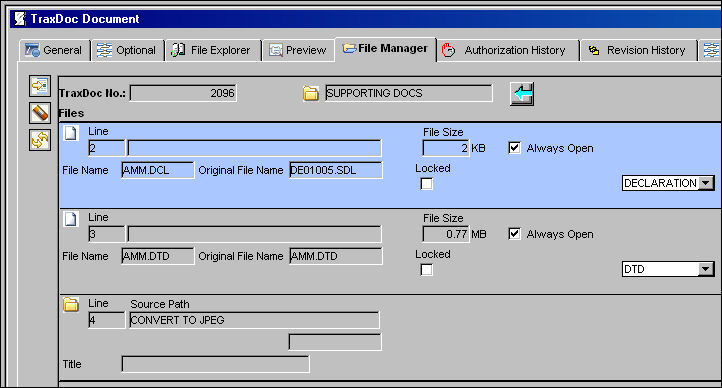
Task: Click the refresh arrows icon in left sidebar
Action: pyautogui.click(x=40, y=140)
